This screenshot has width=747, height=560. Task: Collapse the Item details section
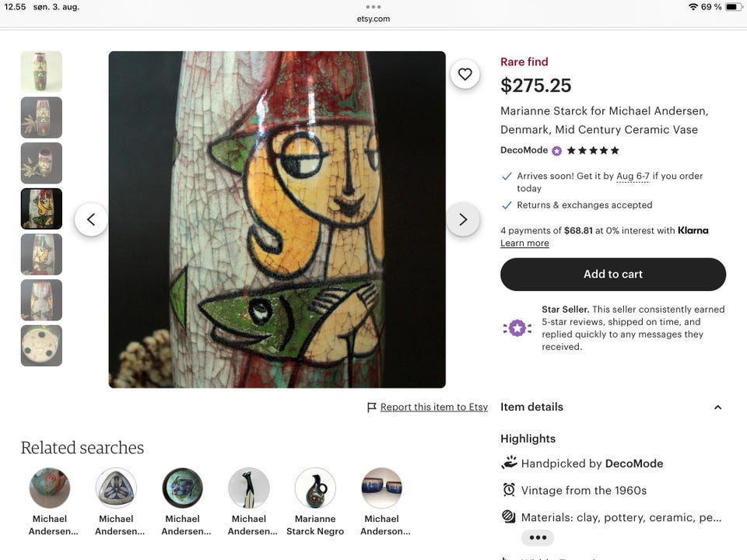click(717, 407)
